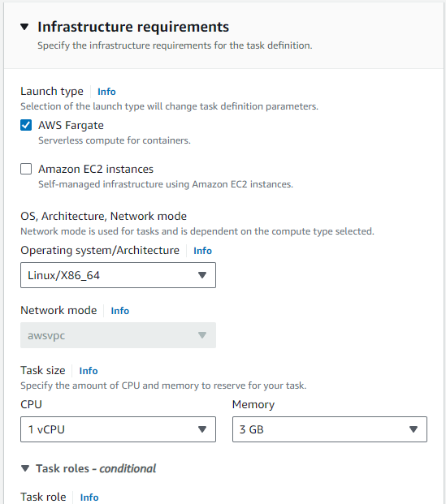
Task: Click the AWS Fargate label text
Action: point(71,125)
